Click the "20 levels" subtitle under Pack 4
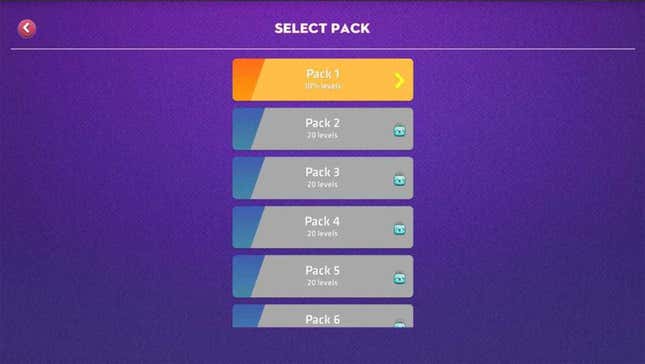 (322, 234)
